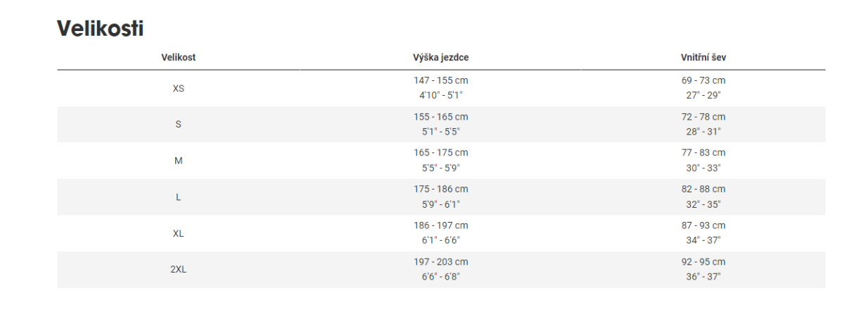Viewport: 868px width, 317px height.
Task: Click the Velikost column header
Action: (178, 58)
